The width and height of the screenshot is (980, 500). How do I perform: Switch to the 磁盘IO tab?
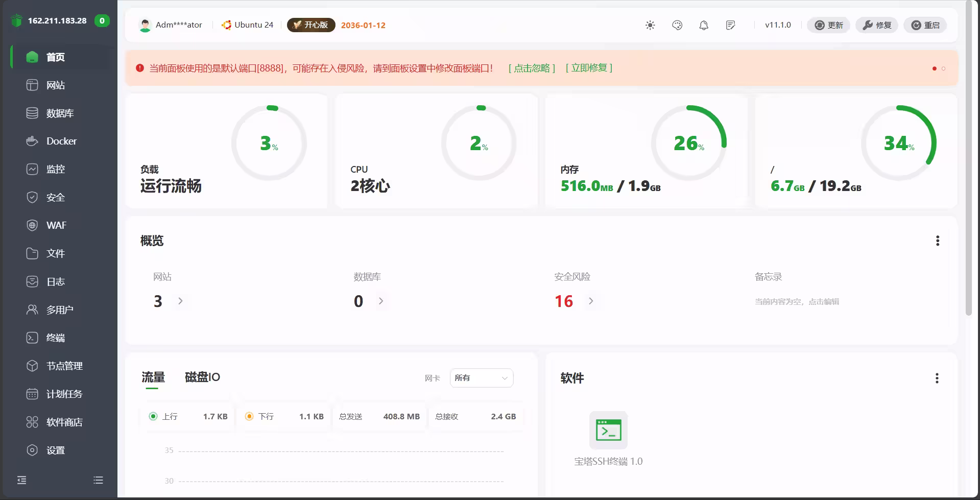(202, 377)
